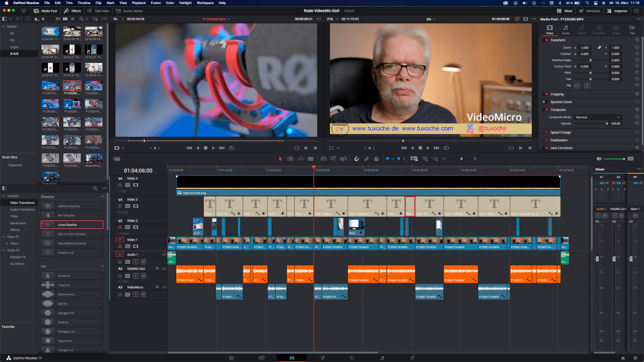Click the blue marker icon
This screenshot has height=362, width=644.
click(399, 159)
